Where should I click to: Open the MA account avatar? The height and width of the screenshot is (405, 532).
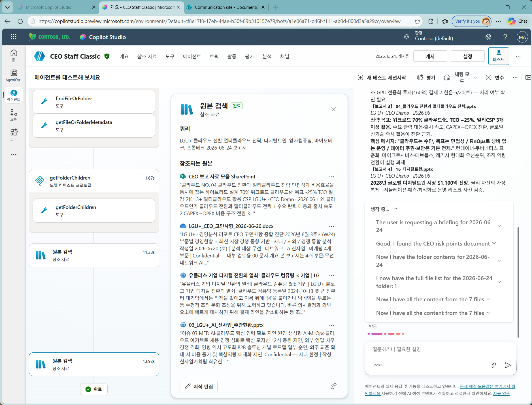pos(522,37)
